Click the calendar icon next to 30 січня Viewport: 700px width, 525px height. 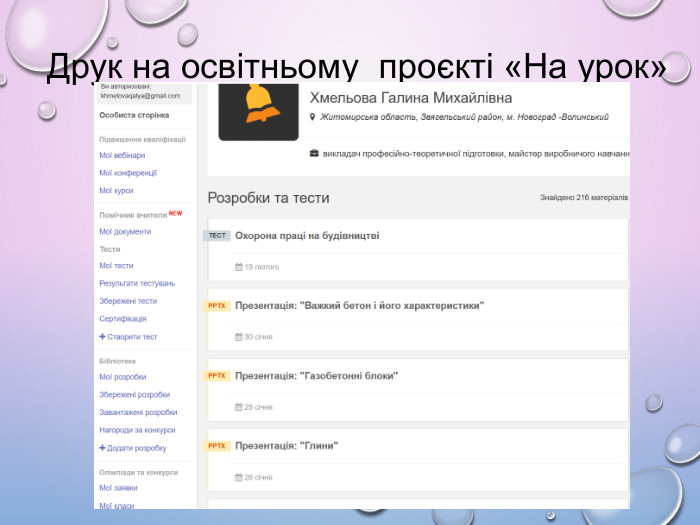239,337
